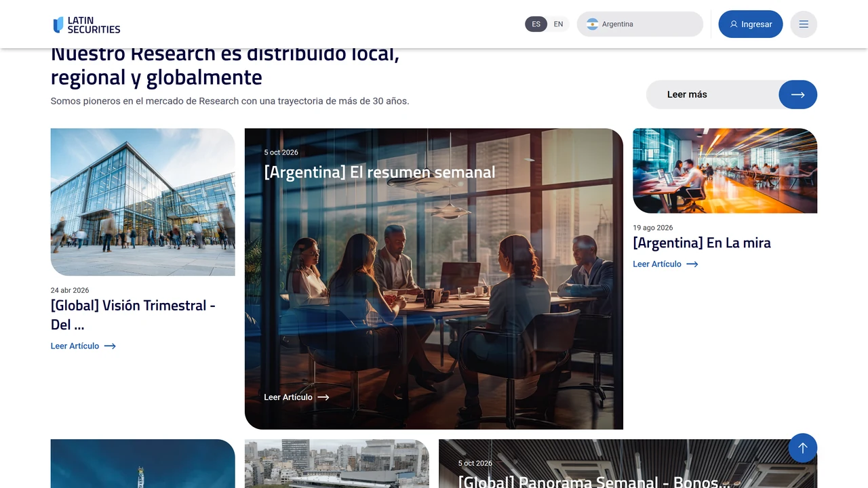This screenshot has height=488, width=868.
Task: Open [Global] Panorama Semanal - Bonos article
Action: point(594,481)
